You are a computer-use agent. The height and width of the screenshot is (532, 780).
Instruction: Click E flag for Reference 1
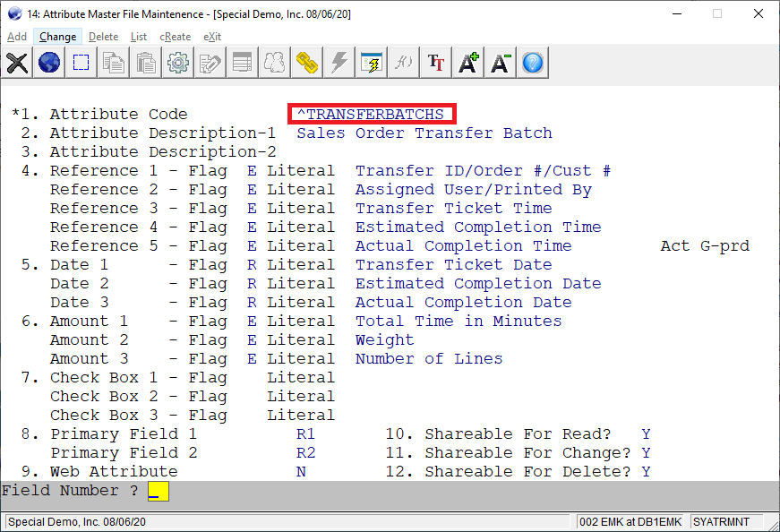pos(252,171)
